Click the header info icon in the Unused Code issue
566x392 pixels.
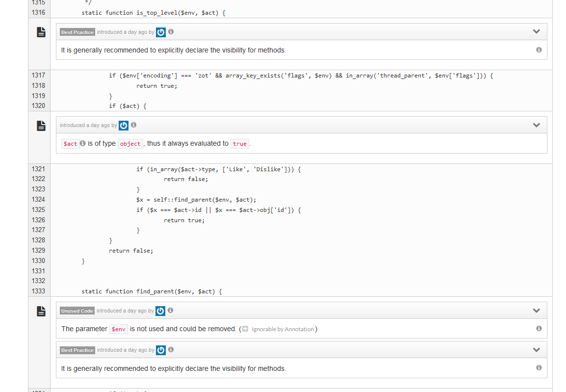tap(171, 310)
